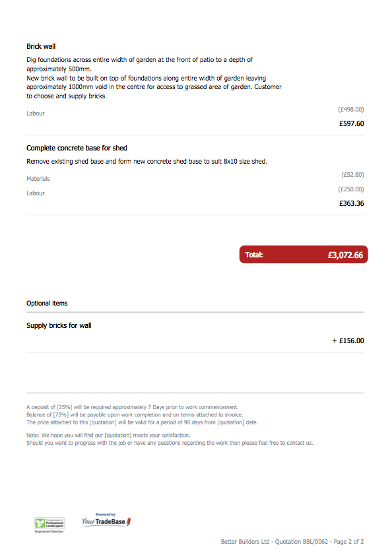Select the Brick wall heading
The image size is (392, 553).
pyautogui.click(x=41, y=47)
